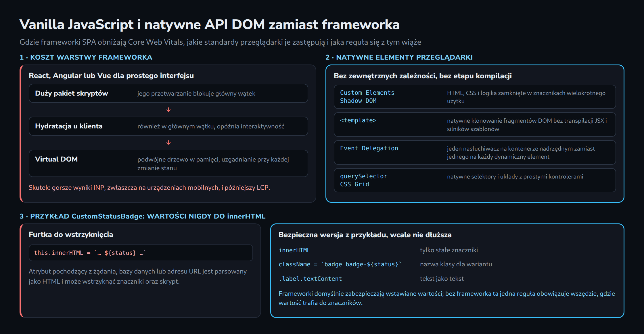The height and width of the screenshot is (334, 644).
Task: Click 'Frameworki domyślnie zabezpieczają wstawiane wartości' note
Action: pyautogui.click(x=447, y=298)
